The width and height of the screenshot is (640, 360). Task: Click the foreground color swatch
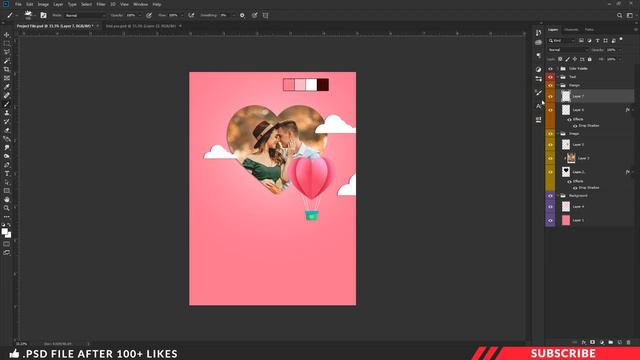(x=4, y=231)
